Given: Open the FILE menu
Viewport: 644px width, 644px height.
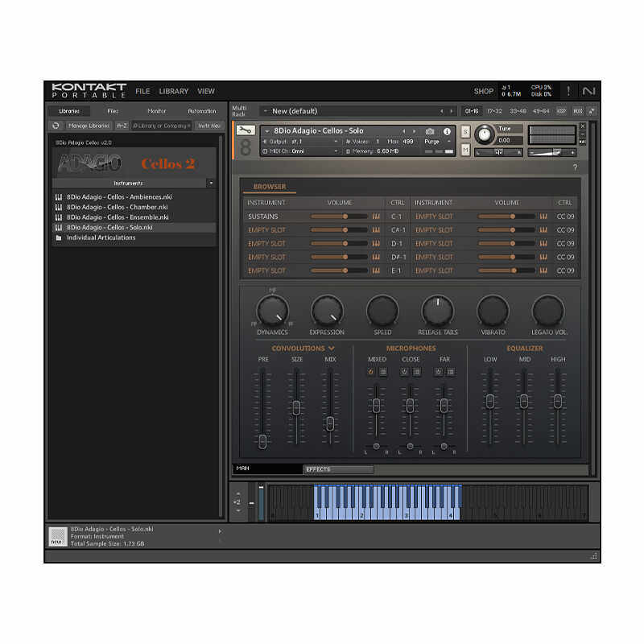Looking at the screenshot, I should pos(142,91).
